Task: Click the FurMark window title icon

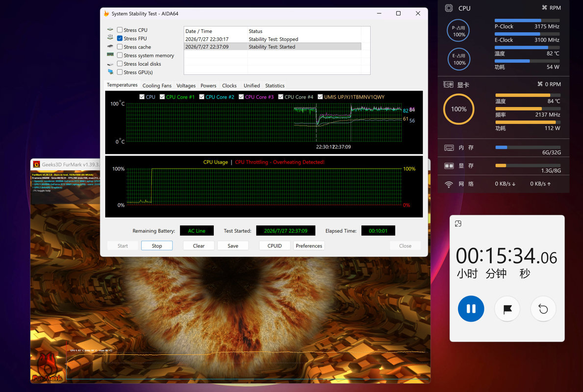Action: pos(36,164)
